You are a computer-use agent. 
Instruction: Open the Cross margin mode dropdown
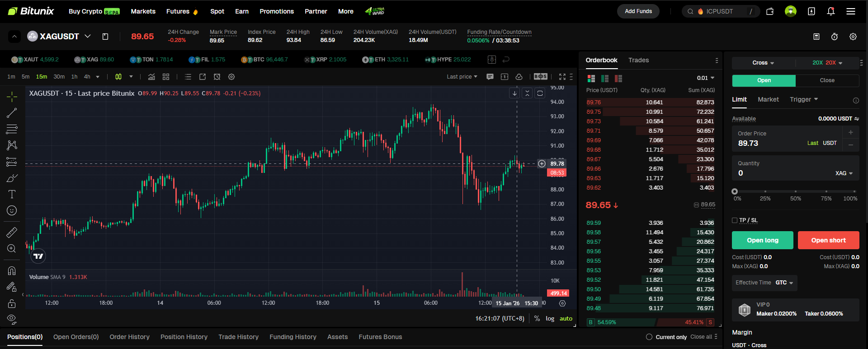[x=763, y=63]
